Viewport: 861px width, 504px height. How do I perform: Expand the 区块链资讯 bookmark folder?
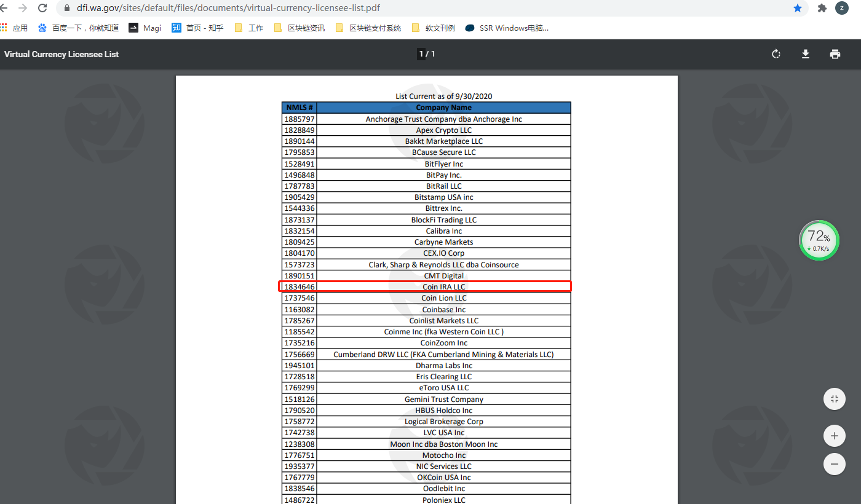300,28
